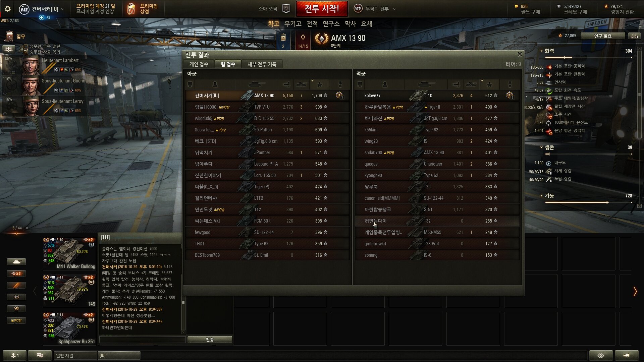Click the platoon creation shield icon

[286, 9]
